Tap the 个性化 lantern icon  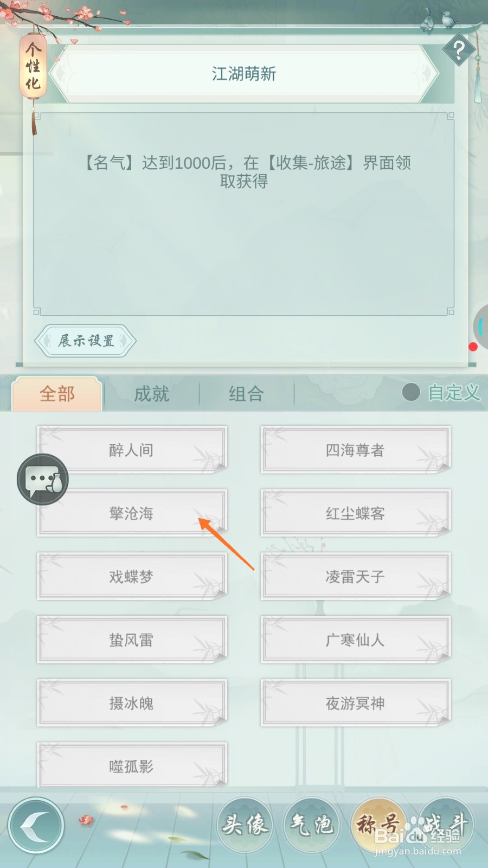(33, 66)
